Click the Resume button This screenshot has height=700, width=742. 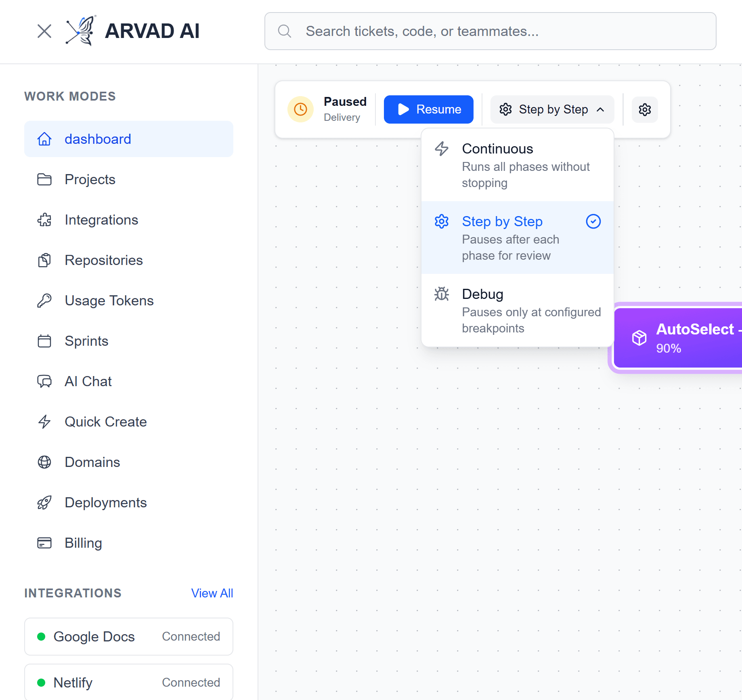(x=428, y=109)
